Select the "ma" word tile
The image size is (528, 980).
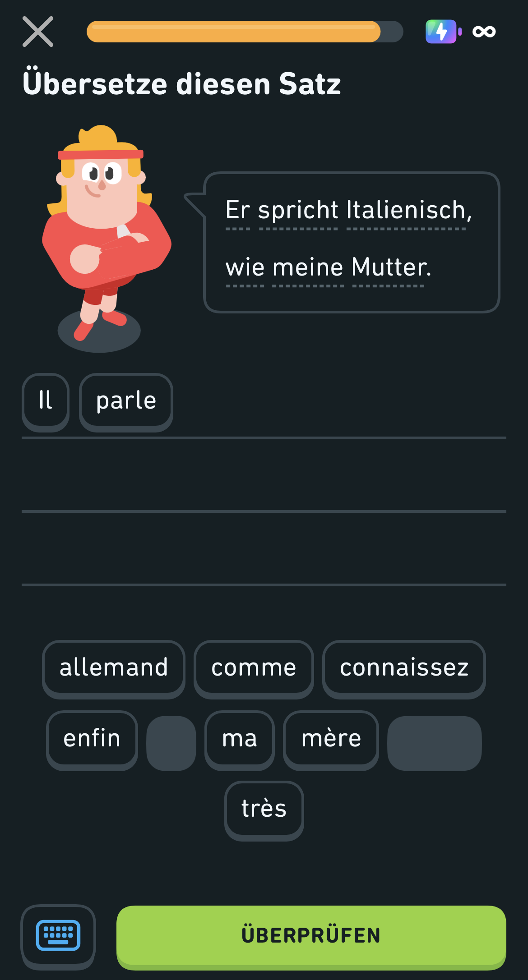(240, 739)
